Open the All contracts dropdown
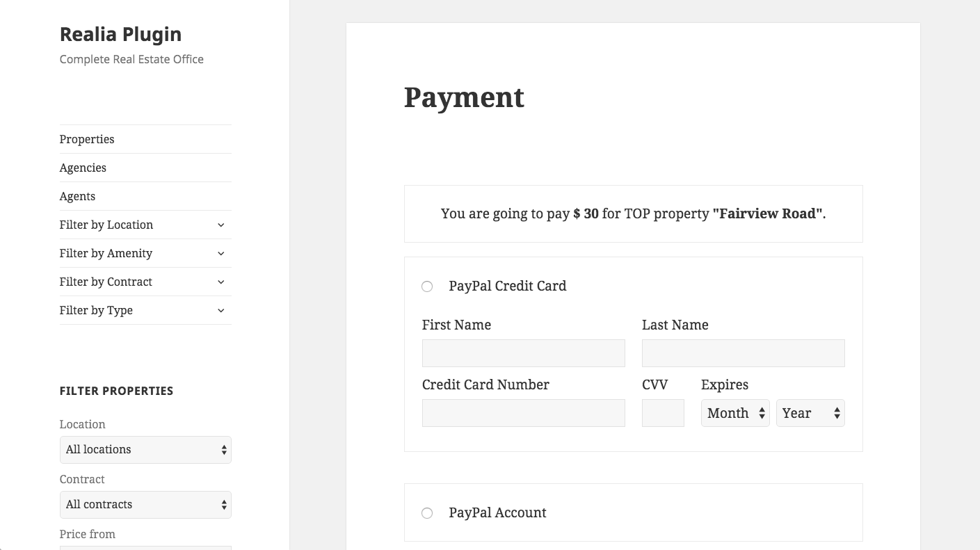This screenshot has height=550, width=980. (145, 505)
